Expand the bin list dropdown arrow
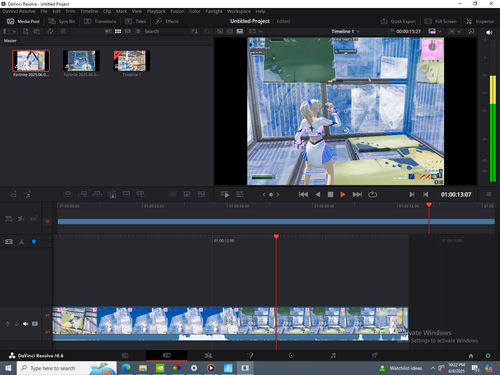Viewport: 500px width, 375px height. click(14, 31)
